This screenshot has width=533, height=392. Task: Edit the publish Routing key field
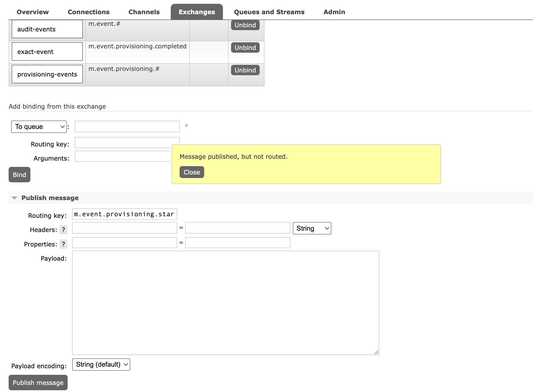coord(124,214)
